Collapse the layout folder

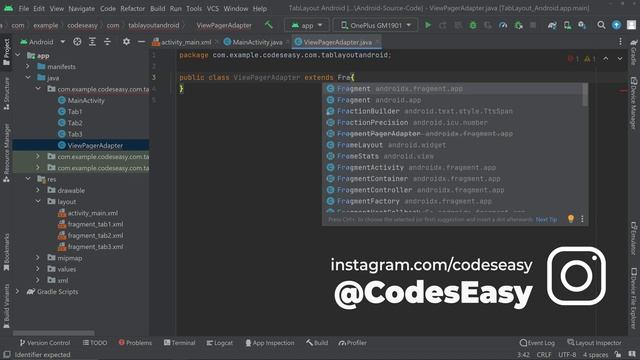(38, 201)
